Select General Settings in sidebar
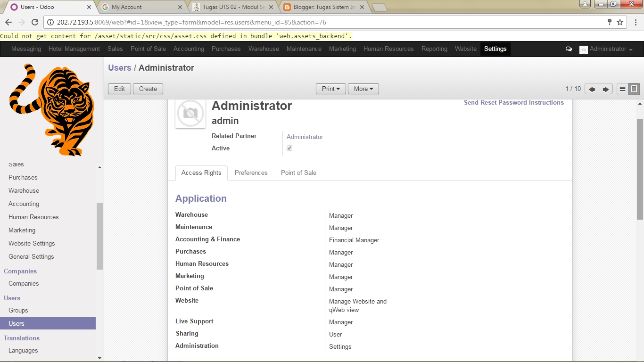This screenshot has height=362, width=644. [31, 257]
